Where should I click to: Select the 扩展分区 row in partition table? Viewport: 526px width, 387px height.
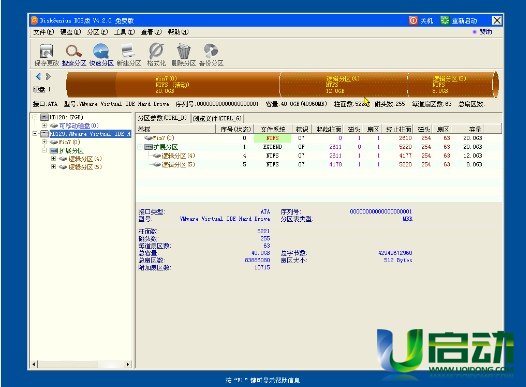(319, 147)
